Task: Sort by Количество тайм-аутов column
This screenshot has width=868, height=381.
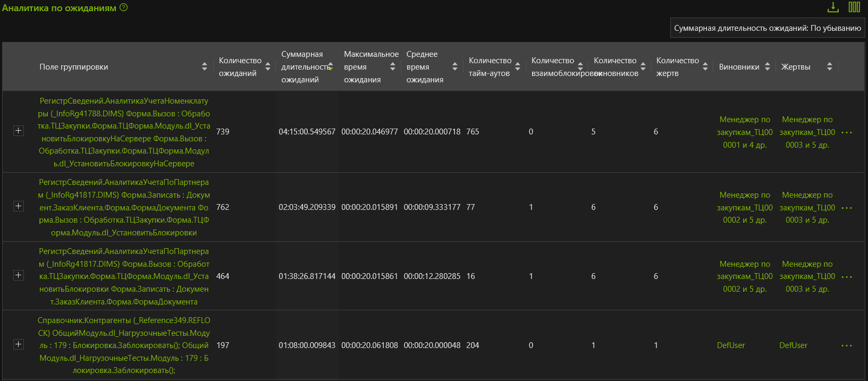Action: (x=517, y=66)
